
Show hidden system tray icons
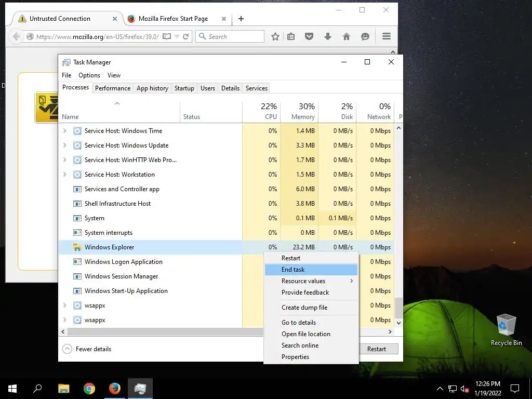click(x=440, y=389)
